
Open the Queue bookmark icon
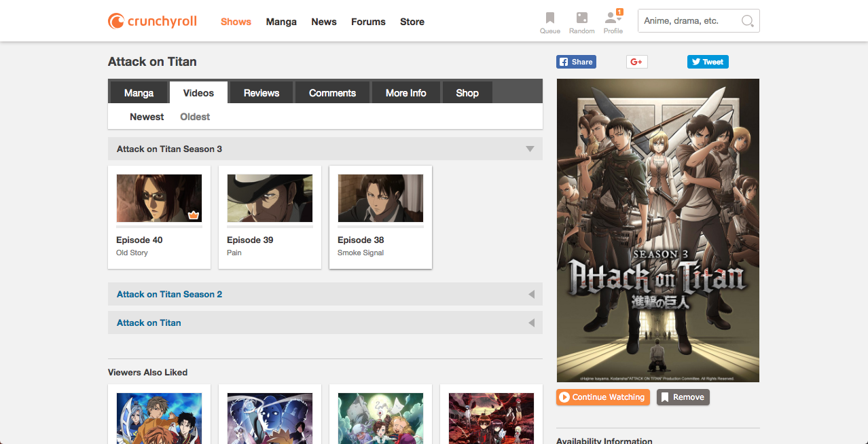tap(549, 18)
